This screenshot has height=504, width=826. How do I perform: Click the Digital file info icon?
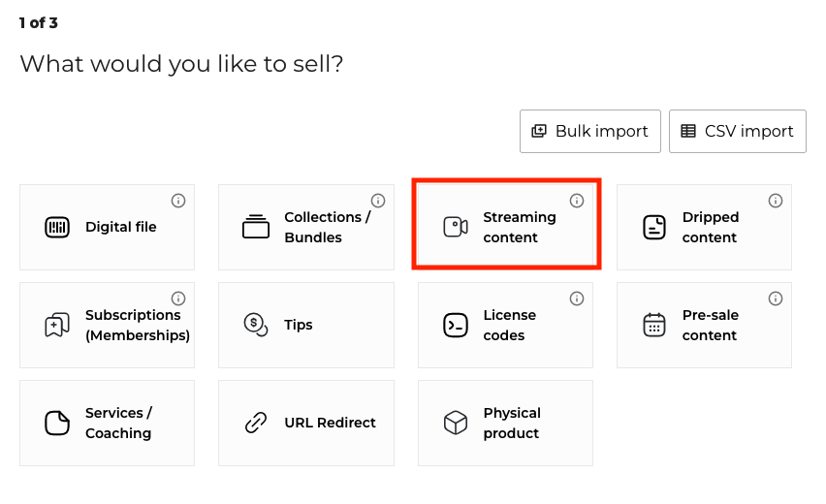(x=178, y=201)
